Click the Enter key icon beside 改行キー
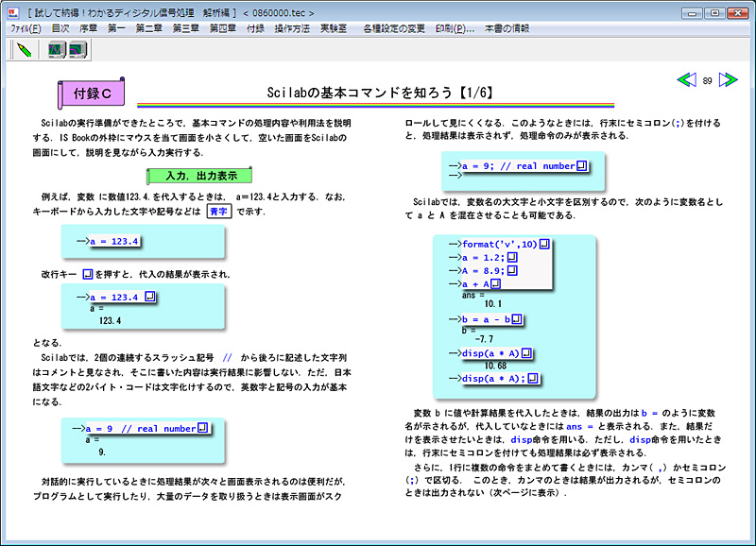This screenshot has height=546, width=756. 88,274
